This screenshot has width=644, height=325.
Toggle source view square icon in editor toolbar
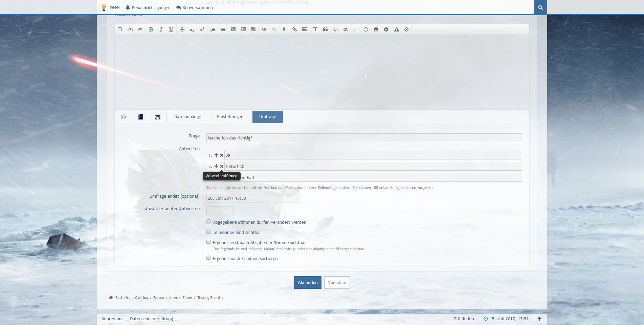tap(120, 29)
